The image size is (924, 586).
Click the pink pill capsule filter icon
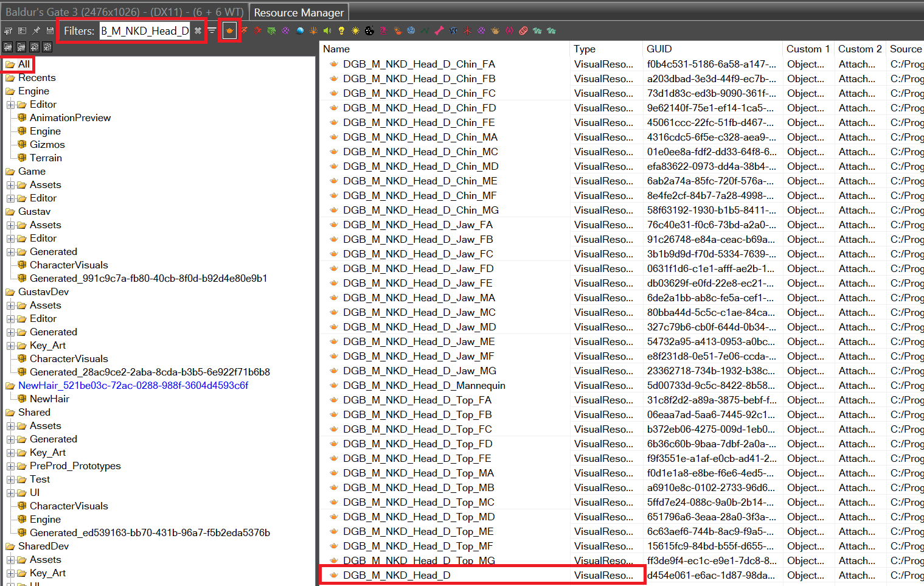(x=523, y=30)
